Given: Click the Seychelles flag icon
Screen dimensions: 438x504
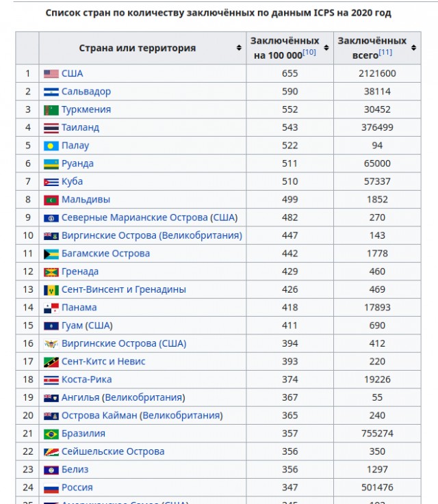Looking at the screenshot, I should pyautogui.click(x=51, y=452).
